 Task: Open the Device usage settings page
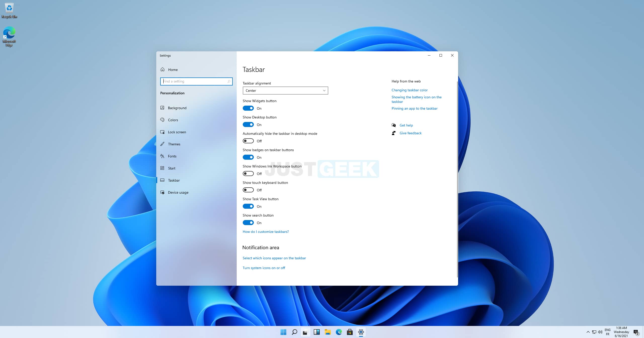pyautogui.click(x=196, y=192)
